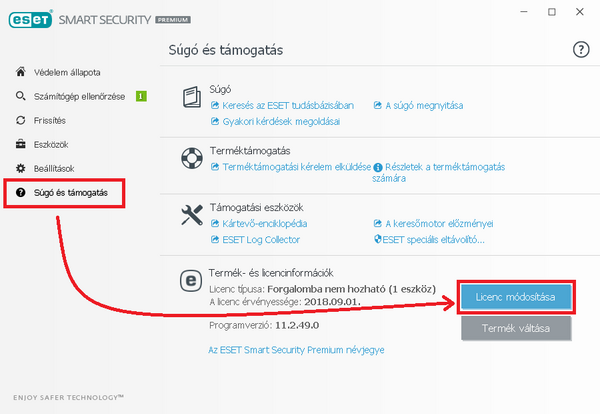Open Az ESET Smart Security Premium névjegye
The image size is (600, 414).
click(x=295, y=350)
